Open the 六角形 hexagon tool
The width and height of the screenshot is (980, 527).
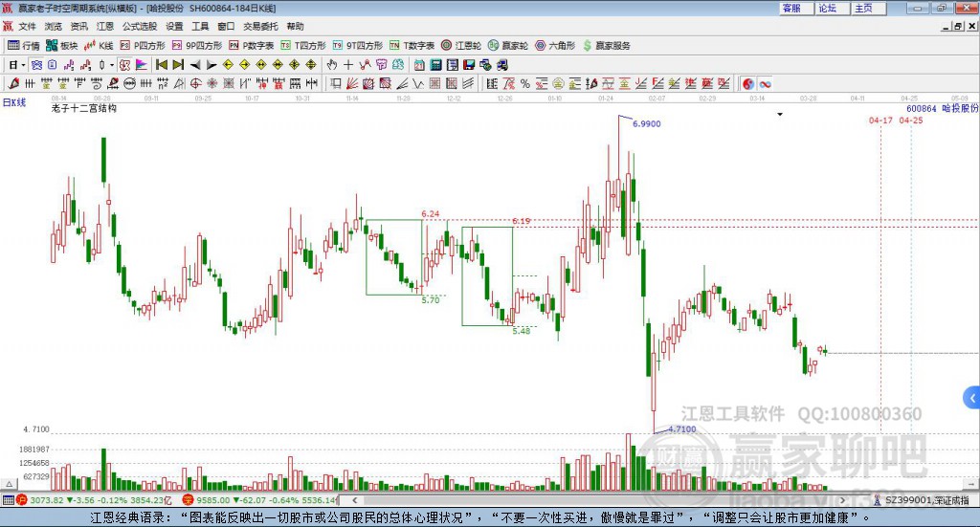tap(555, 46)
